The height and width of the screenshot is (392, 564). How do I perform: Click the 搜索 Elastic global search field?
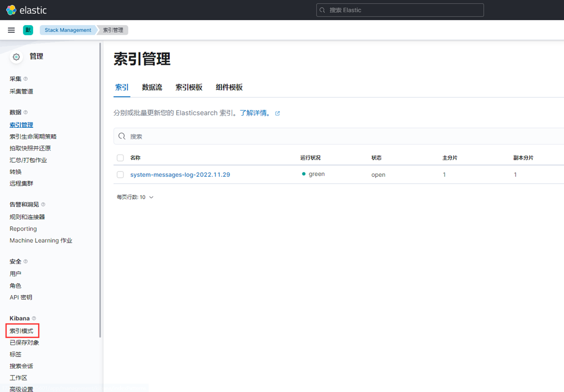coord(400,10)
